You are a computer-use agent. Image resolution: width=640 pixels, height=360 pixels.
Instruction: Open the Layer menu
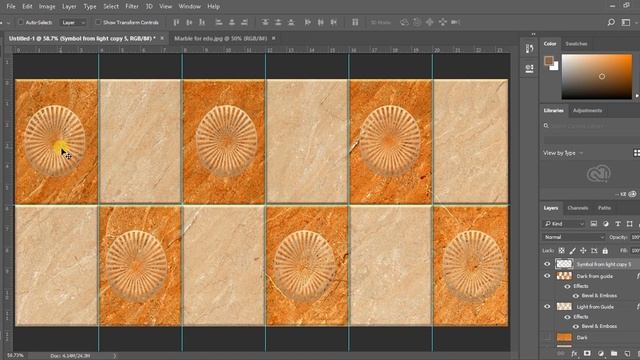point(69,7)
